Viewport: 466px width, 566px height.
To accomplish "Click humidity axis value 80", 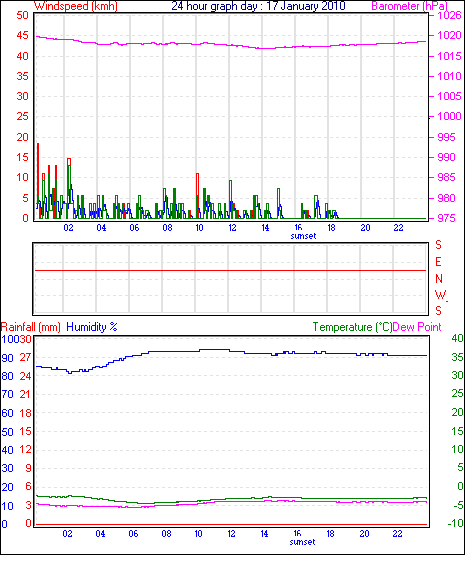I will (x=8, y=376).
